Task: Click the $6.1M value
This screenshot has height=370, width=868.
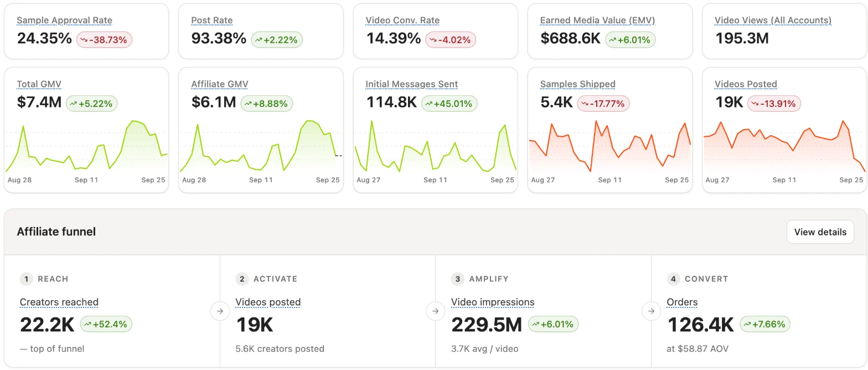Action: pyautogui.click(x=214, y=102)
